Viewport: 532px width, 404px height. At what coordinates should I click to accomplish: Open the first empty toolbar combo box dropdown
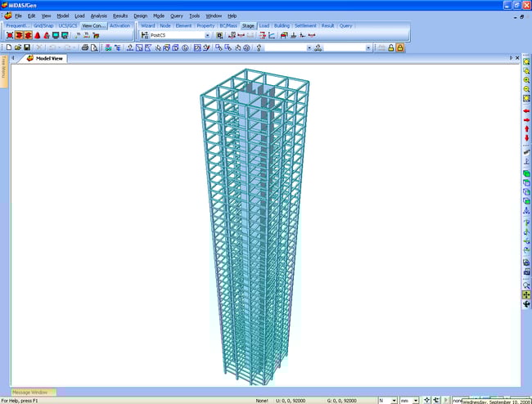309,48
